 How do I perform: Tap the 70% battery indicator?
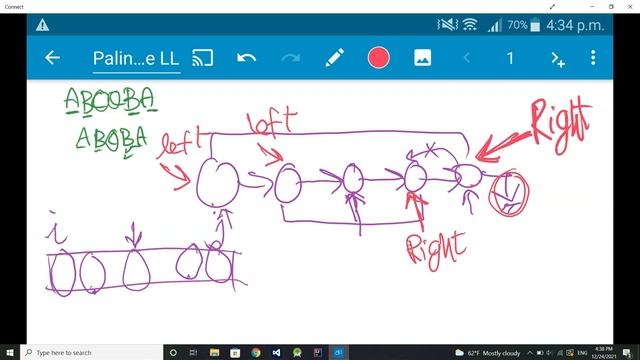tap(524, 25)
